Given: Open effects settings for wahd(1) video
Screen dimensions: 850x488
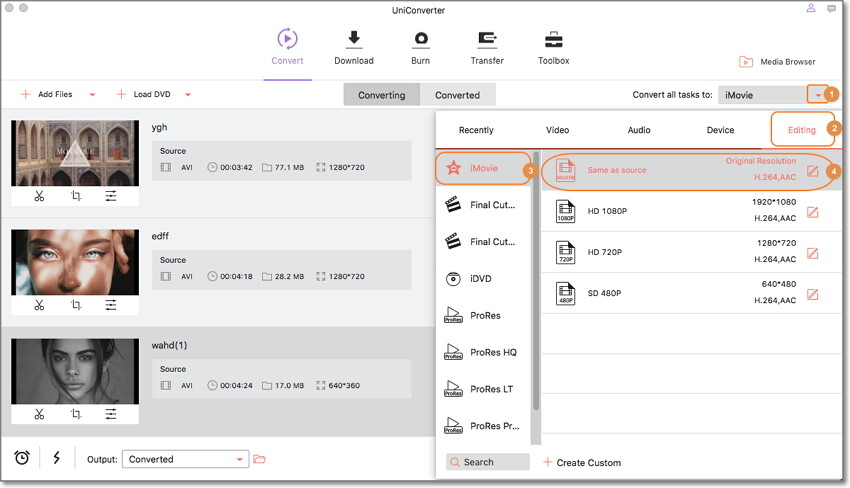Looking at the screenshot, I should (111, 414).
